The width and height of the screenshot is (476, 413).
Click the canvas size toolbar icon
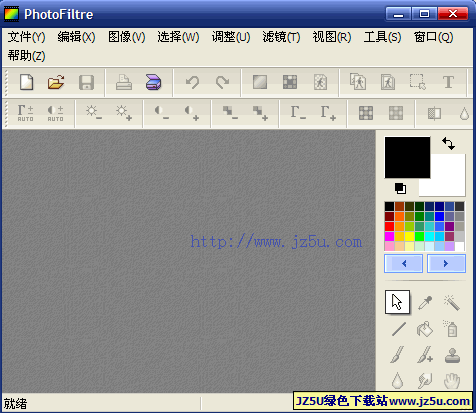coord(388,82)
